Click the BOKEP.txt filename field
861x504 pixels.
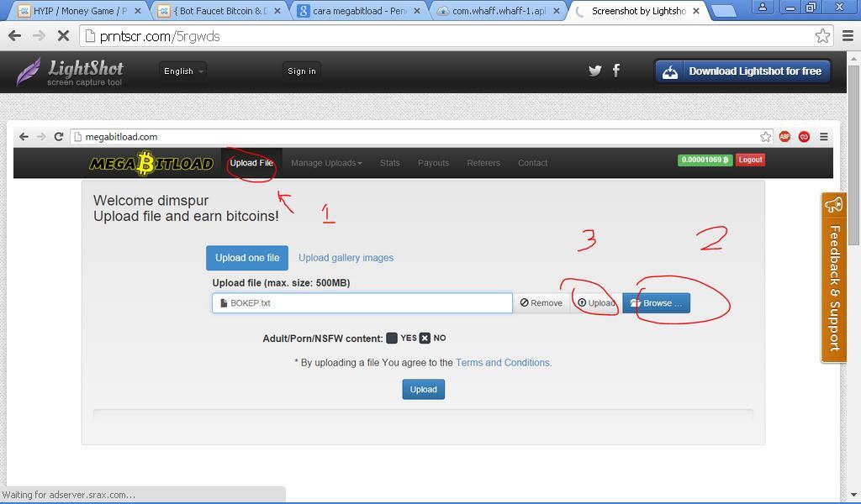(x=362, y=302)
